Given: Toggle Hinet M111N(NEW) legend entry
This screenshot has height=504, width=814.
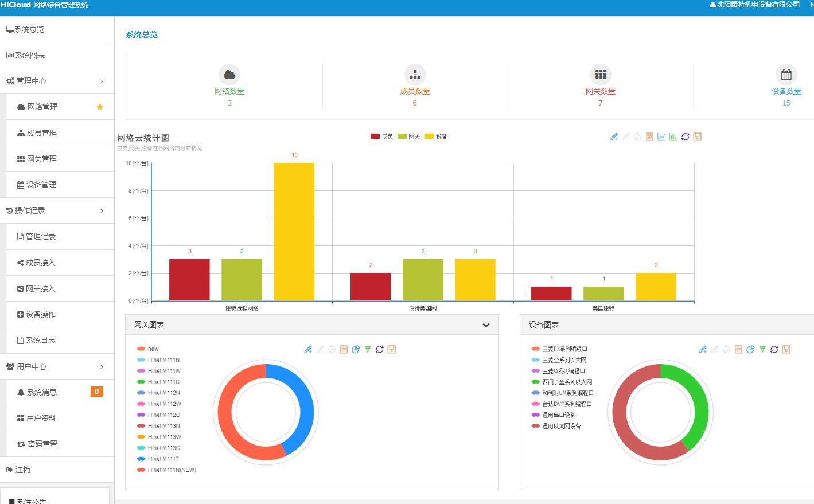Looking at the screenshot, I should click(166, 470).
